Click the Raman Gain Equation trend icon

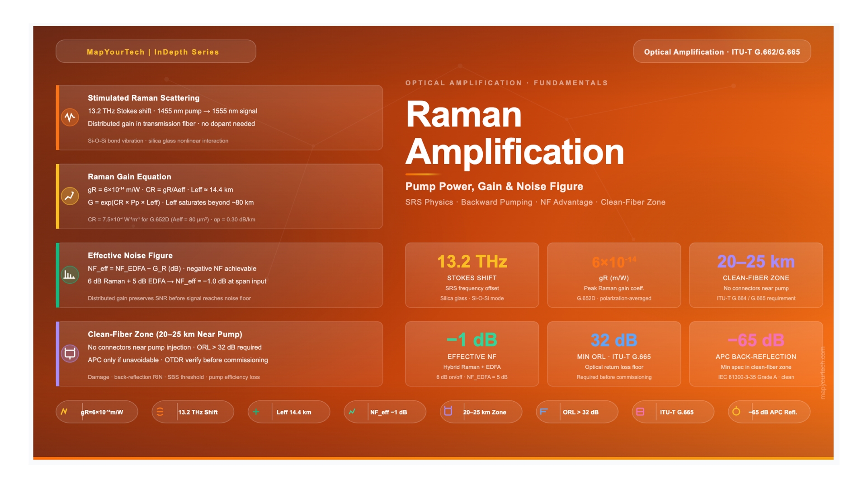click(70, 196)
